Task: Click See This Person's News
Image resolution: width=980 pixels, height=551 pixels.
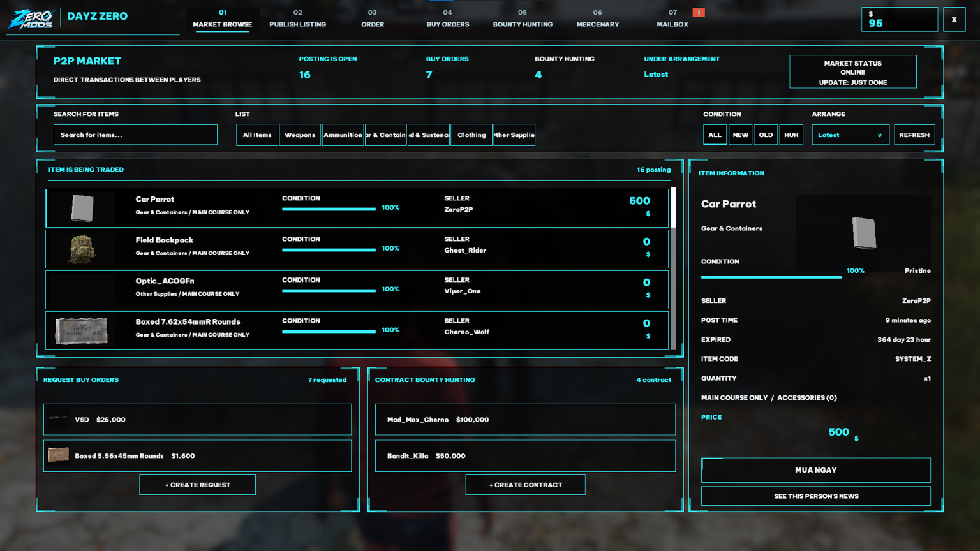Action: tap(816, 496)
